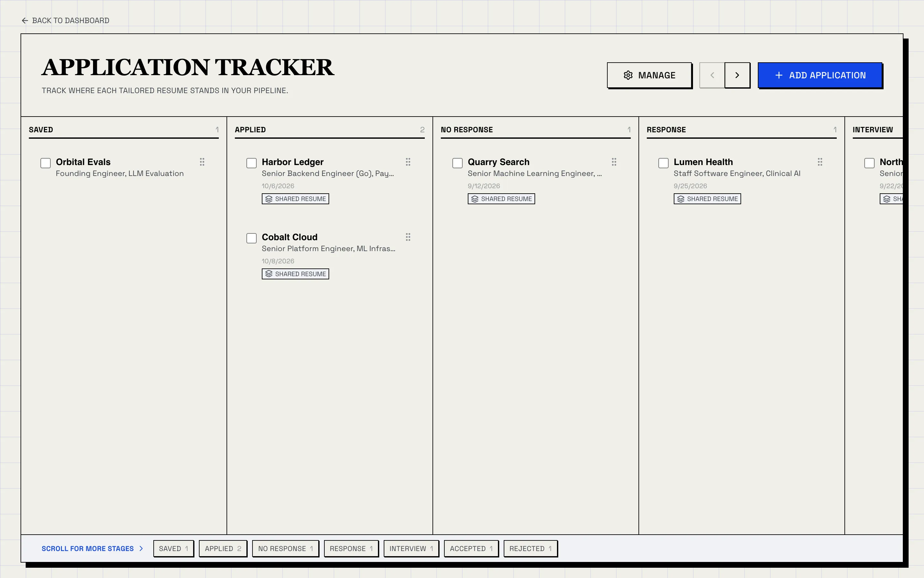
Task: Open the Orbital Evals application title
Action: 83,162
